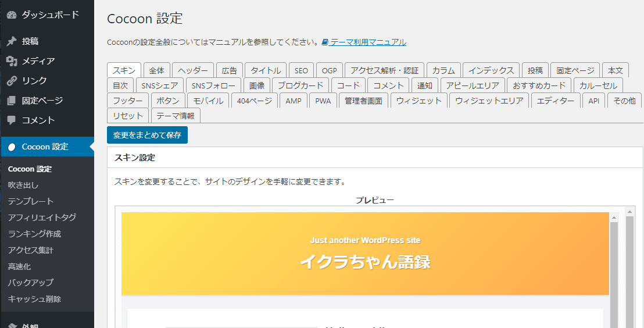
Task: Open the 目次 tab
Action: tap(120, 85)
